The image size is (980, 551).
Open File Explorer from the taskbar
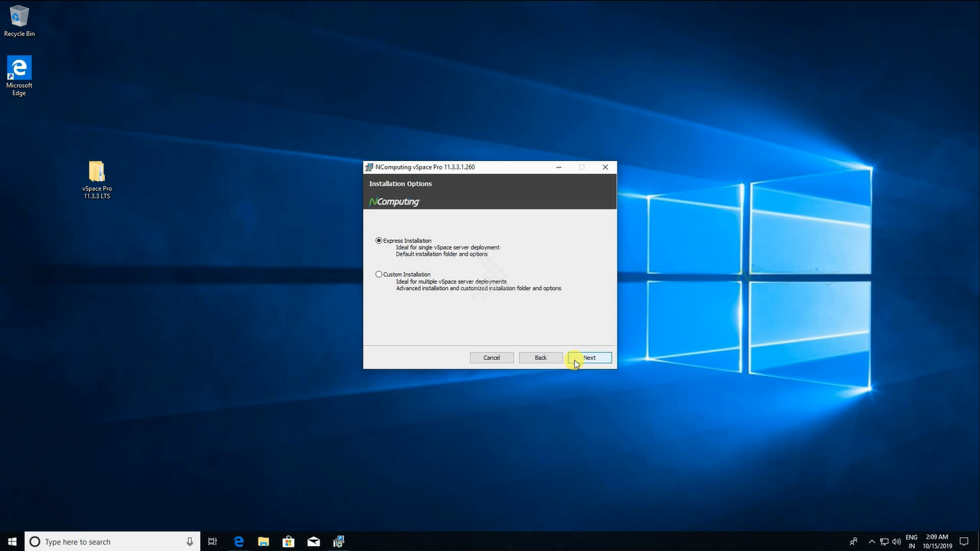coord(263,542)
